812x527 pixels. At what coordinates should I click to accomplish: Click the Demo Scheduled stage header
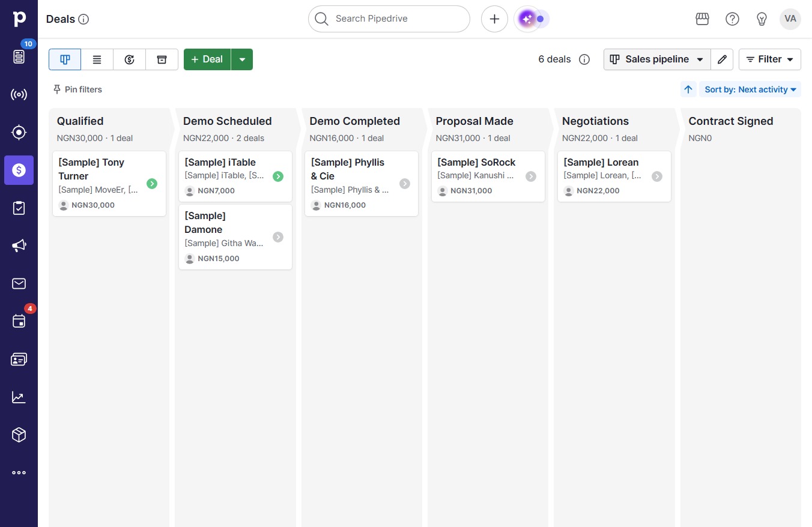228,121
